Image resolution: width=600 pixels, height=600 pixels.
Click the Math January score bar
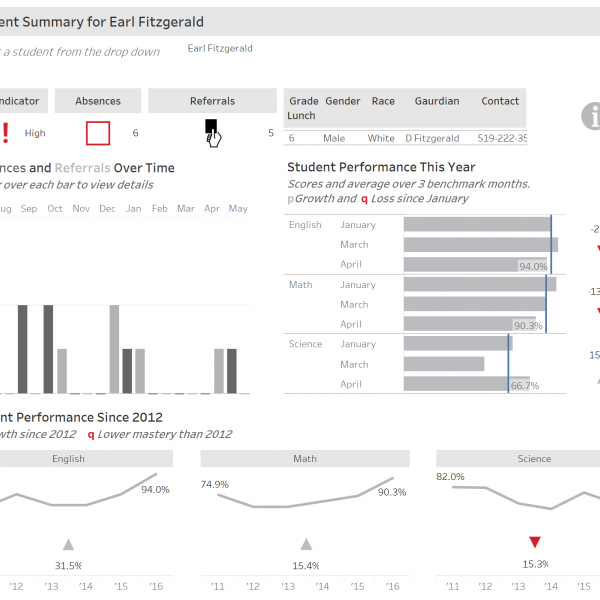pos(480,284)
